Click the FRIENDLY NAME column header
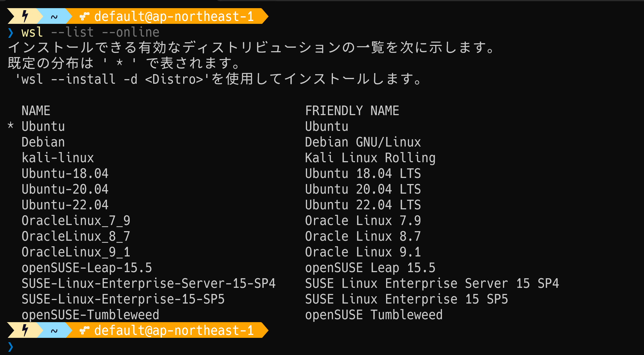 (352, 110)
